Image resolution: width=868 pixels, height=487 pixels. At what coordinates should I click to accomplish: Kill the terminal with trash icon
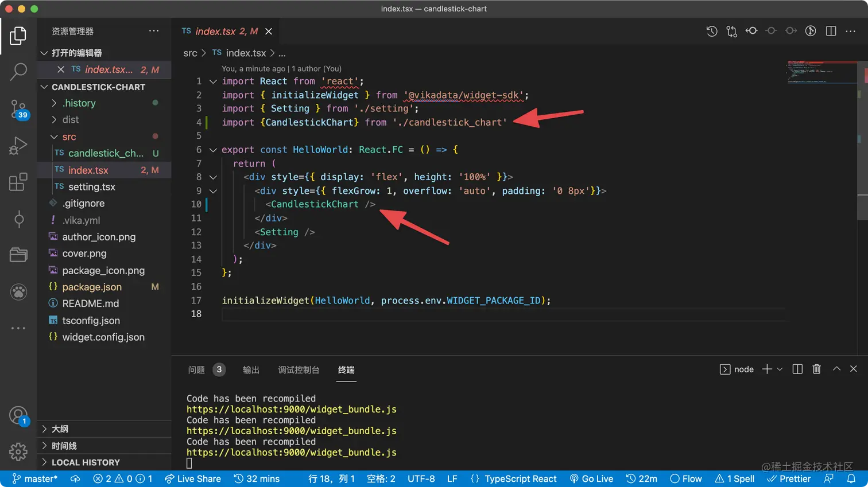816,369
